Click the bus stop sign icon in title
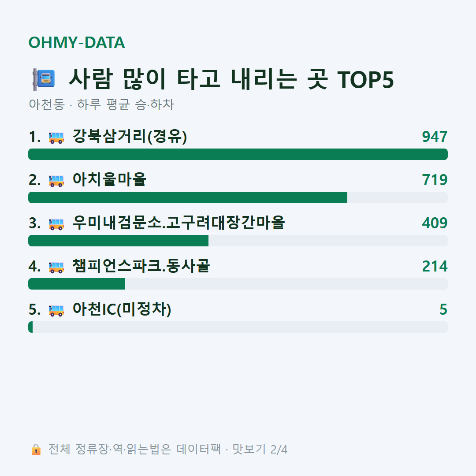The width and height of the screenshot is (476, 476). [x=44, y=79]
